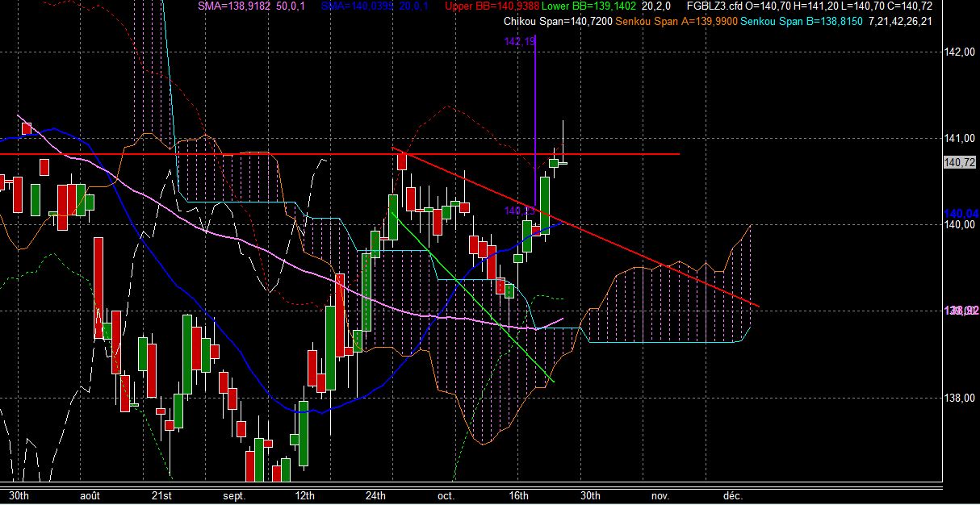Viewport: 980px width, 505px height.
Task: Click the highlighted 140,72 current price tag
Action: pyautogui.click(x=958, y=163)
